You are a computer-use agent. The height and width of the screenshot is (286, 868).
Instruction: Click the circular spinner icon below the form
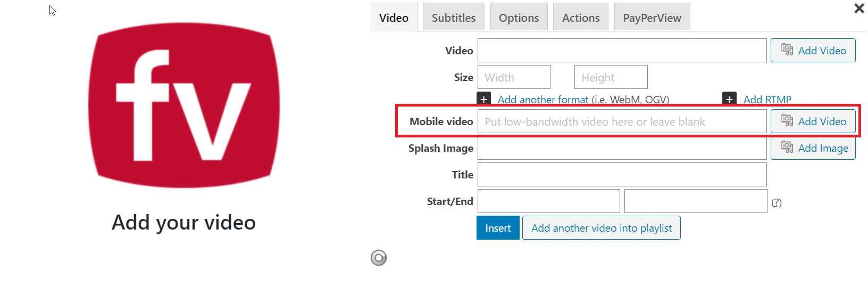379,258
